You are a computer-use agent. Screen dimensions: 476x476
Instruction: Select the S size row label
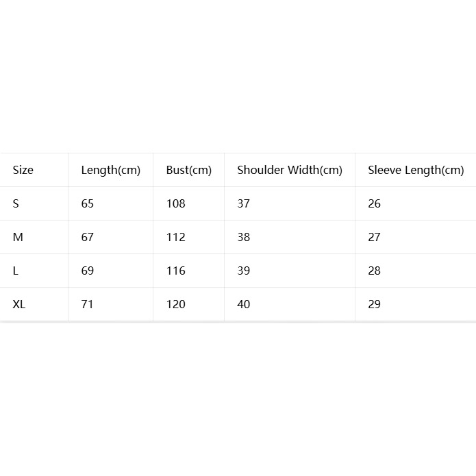pyautogui.click(x=16, y=203)
